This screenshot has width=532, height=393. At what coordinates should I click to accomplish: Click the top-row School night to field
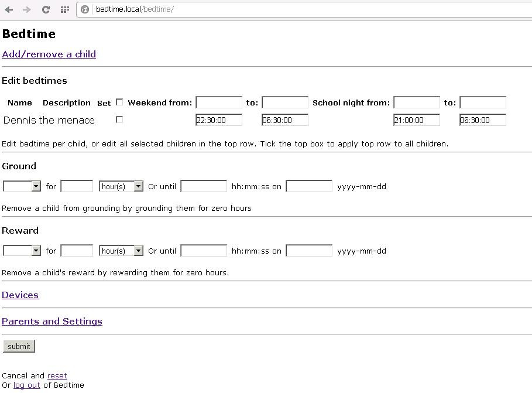tap(483, 102)
